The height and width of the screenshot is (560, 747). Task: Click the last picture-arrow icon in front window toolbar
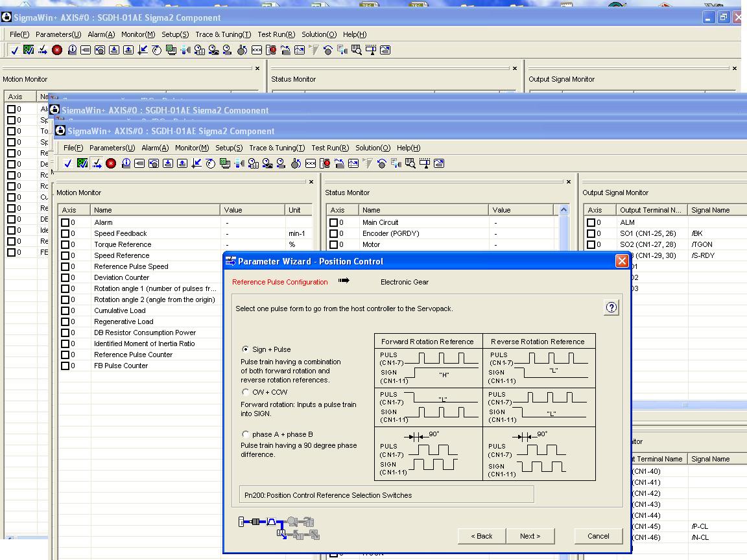[x=439, y=163]
